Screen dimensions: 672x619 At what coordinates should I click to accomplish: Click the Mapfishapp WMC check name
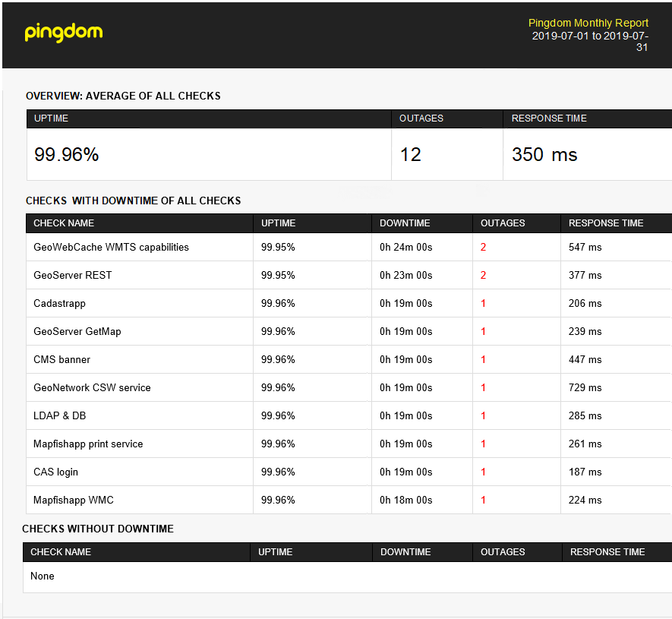point(74,500)
